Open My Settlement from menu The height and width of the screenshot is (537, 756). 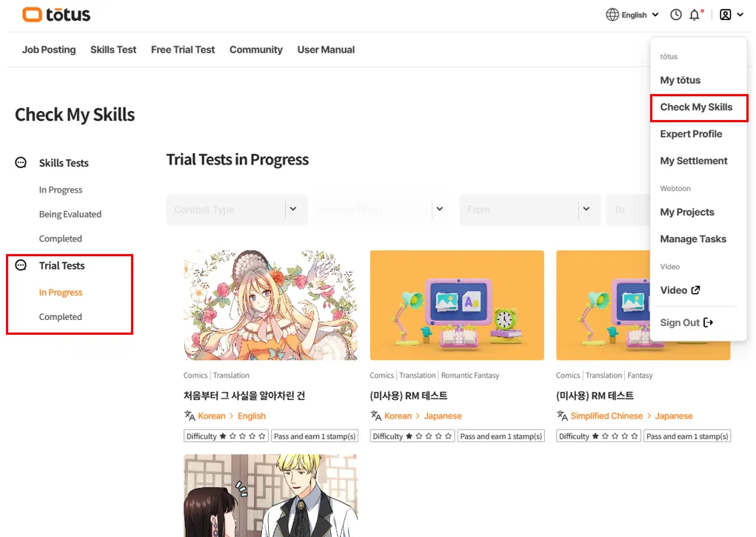pos(694,161)
